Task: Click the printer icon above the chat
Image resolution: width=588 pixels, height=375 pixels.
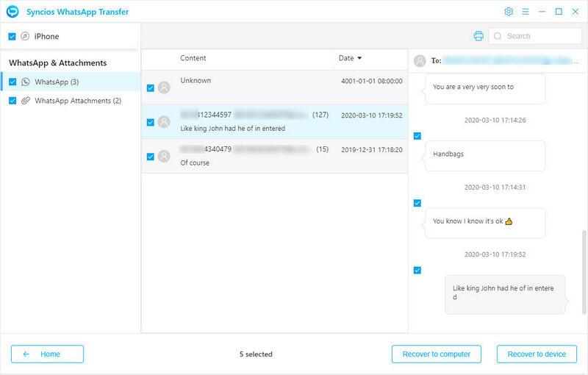Action: 478,36
